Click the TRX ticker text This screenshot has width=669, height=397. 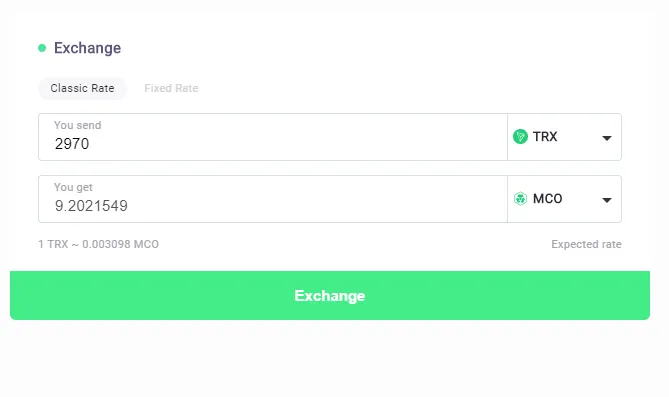(545, 137)
